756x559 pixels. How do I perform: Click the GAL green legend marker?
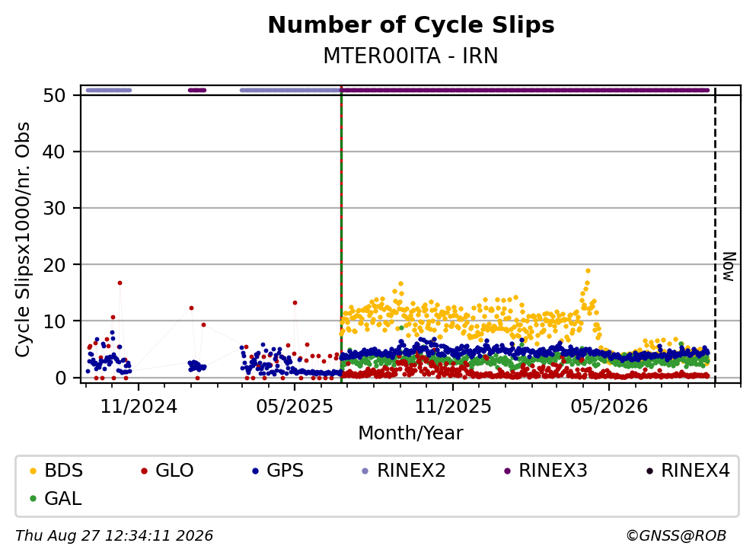(x=33, y=499)
